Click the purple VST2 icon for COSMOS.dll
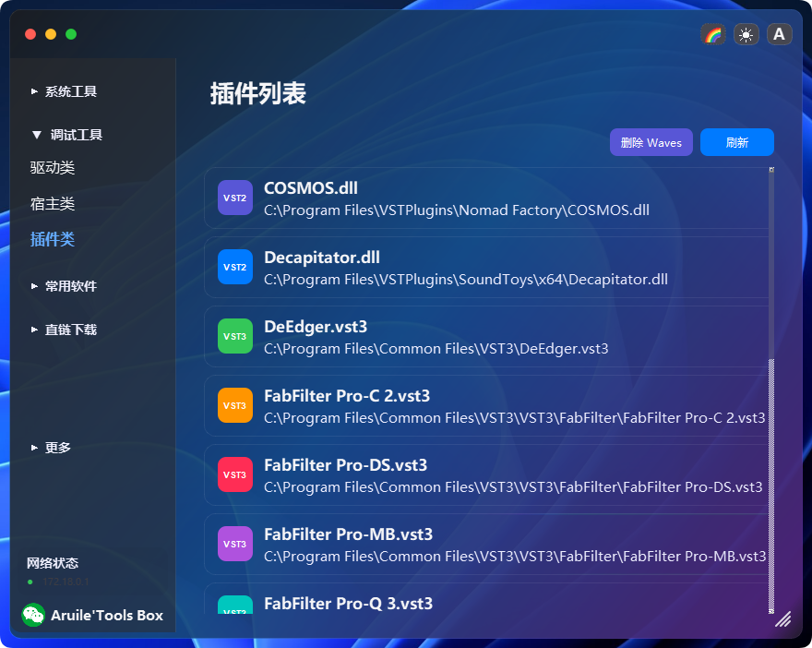The image size is (812, 648). click(235, 198)
